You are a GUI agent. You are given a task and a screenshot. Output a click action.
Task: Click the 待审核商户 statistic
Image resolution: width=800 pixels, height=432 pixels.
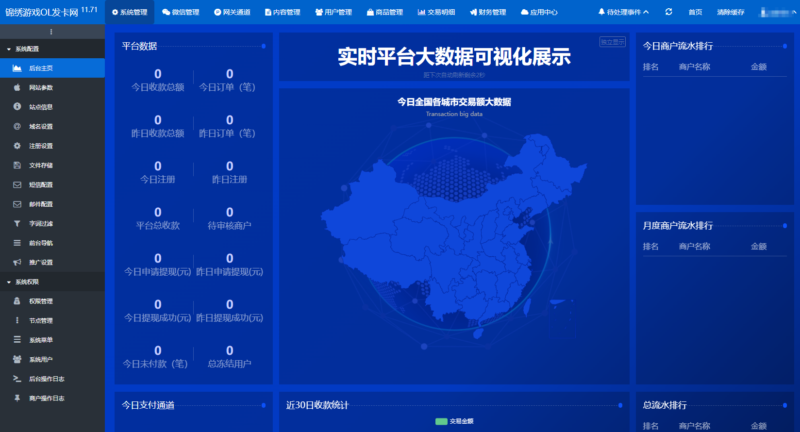[230, 218]
